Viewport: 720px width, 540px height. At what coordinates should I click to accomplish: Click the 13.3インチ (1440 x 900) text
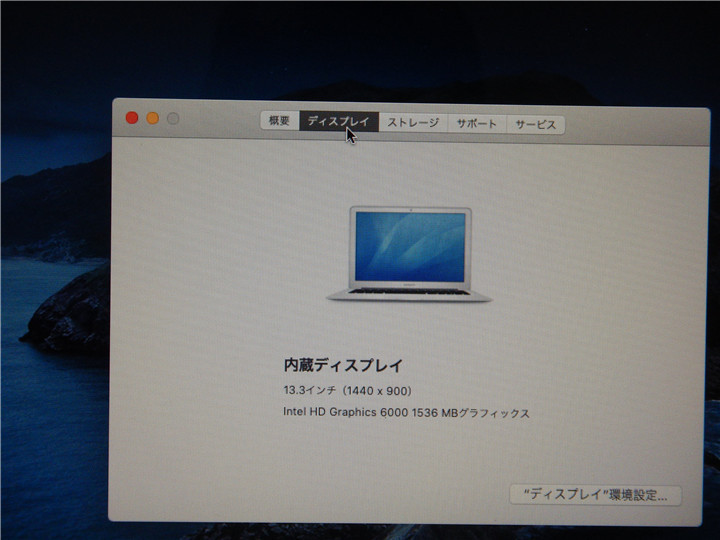[347, 390]
